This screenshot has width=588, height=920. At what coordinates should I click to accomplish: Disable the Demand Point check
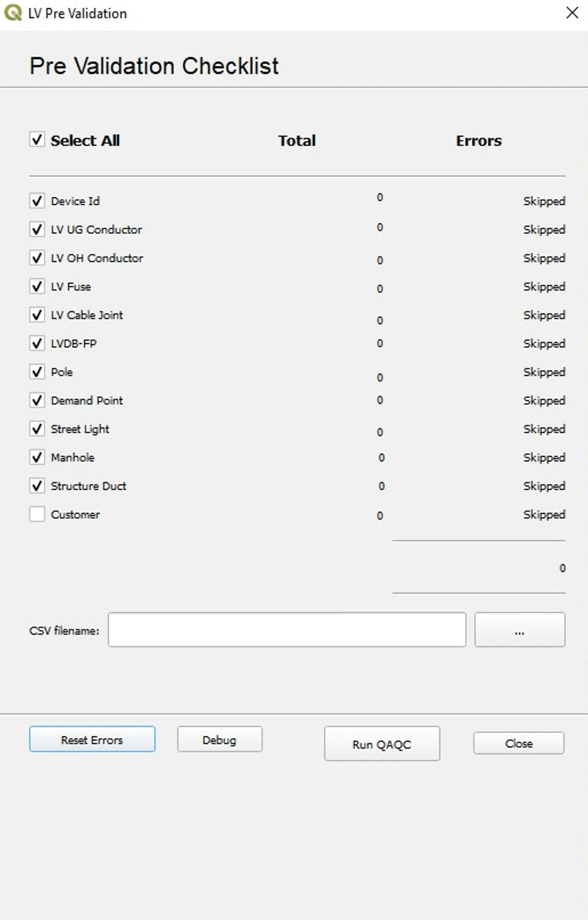[37, 400]
